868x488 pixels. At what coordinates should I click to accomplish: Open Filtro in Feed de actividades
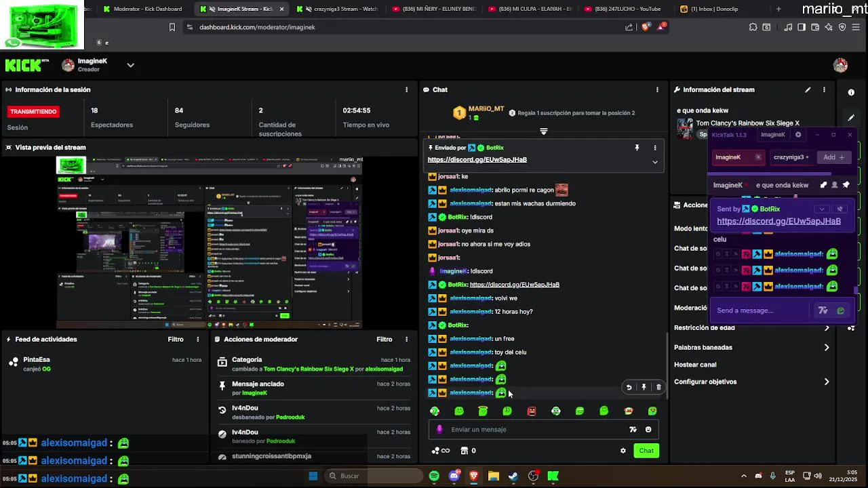(x=176, y=339)
